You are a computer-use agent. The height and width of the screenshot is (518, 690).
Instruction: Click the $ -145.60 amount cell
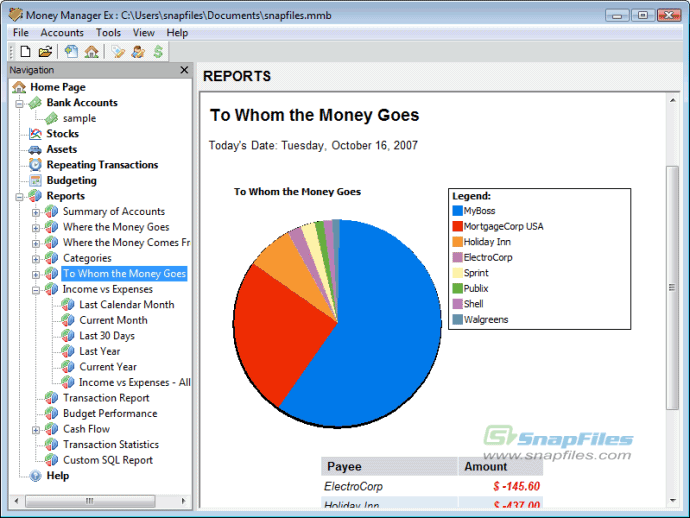[500, 486]
